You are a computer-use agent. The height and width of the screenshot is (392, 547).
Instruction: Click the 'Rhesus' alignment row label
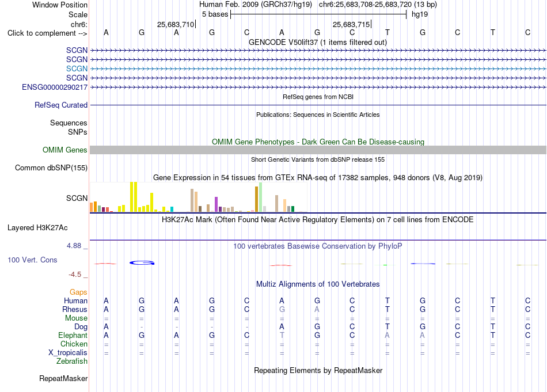tap(75, 309)
